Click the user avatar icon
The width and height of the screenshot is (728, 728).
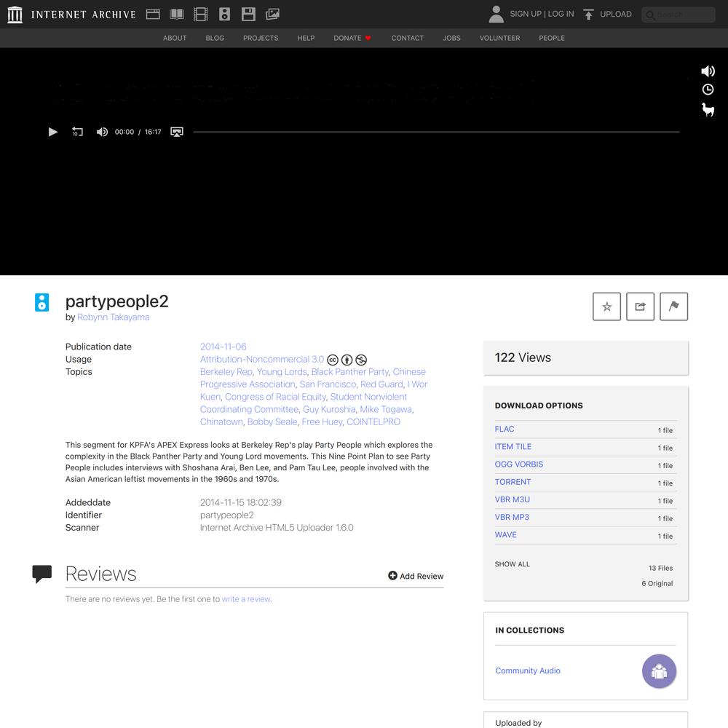(x=496, y=15)
